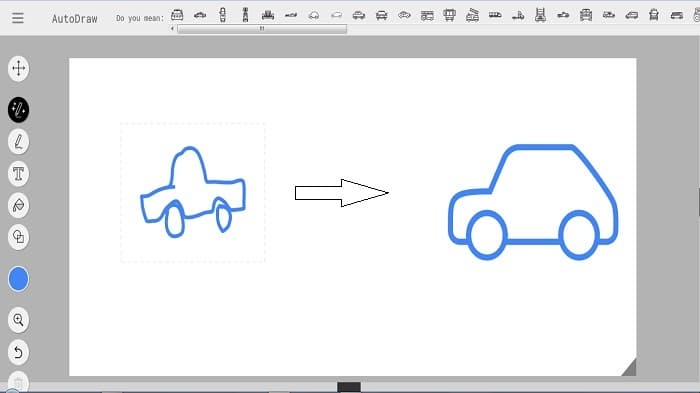
Task: Pick the fire truck with ladder suggestion
Action: (x=472, y=16)
